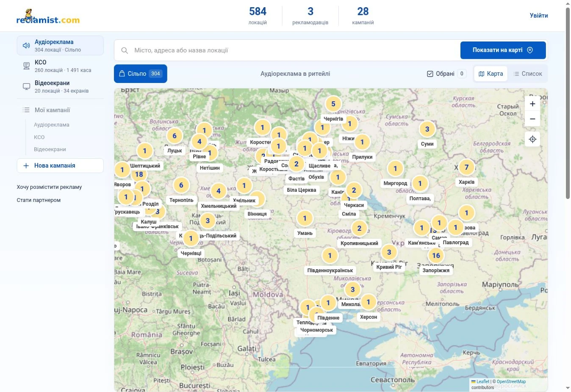Click the Хмельницький map label

click(x=219, y=206)
